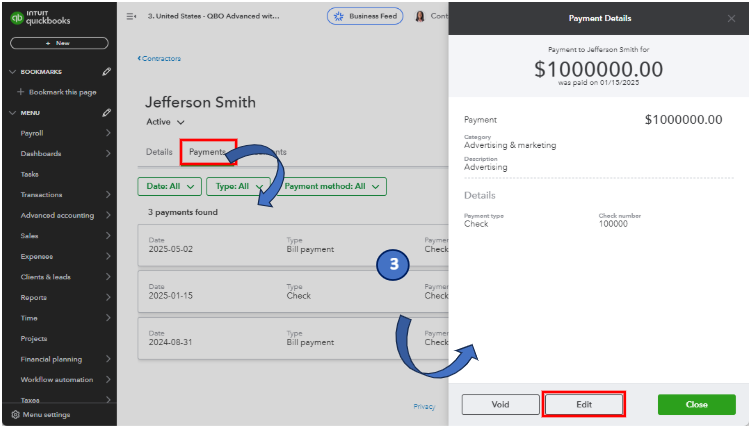Close the Payment Details panel X

click(x=731, y=19)
